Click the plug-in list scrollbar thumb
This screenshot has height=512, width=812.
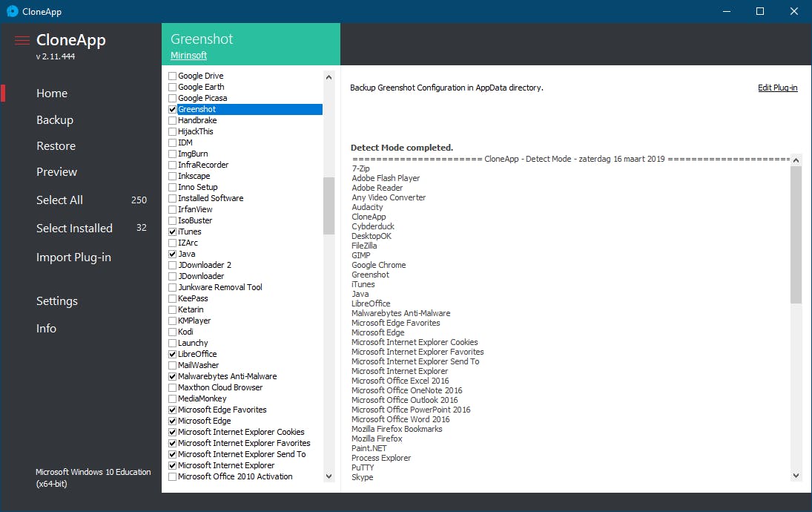(329, 206)
